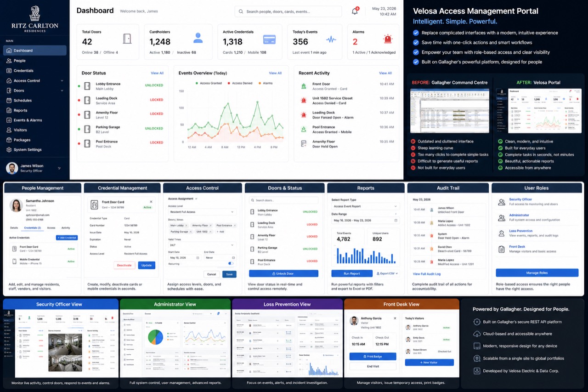Screen dimensions: 588x392
Task: Click the Loss Prevention role icon in User Roles
Action: 502,233
